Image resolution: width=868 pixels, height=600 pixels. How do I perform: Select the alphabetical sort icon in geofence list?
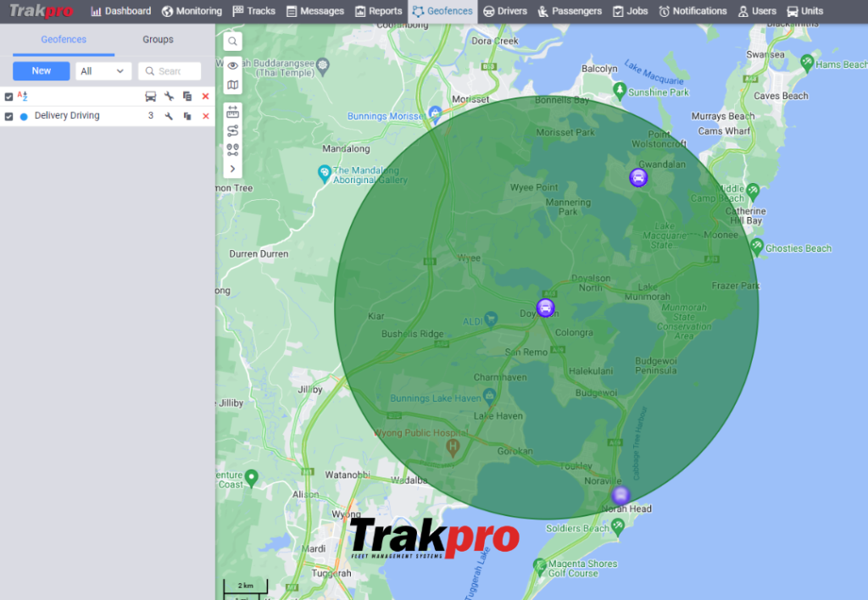click(x=22, y=96)
